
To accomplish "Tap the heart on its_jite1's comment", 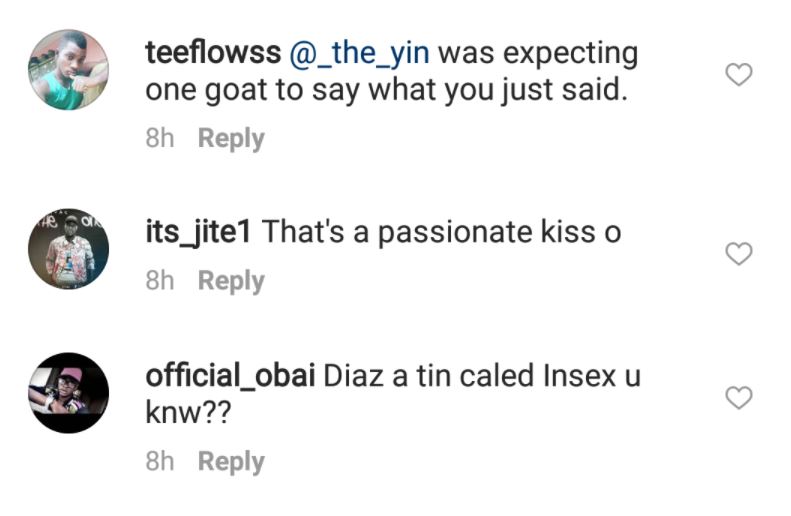I will pos(738,254).
